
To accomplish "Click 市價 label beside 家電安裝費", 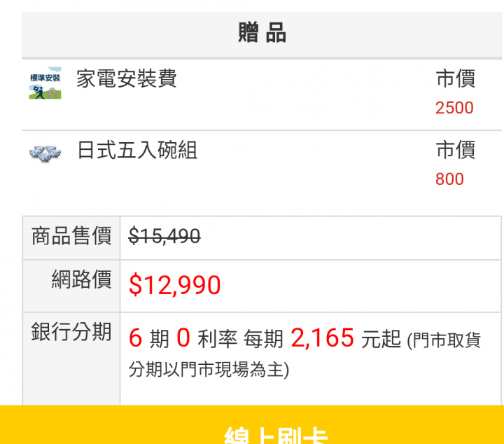I will (x=456, y=78).
